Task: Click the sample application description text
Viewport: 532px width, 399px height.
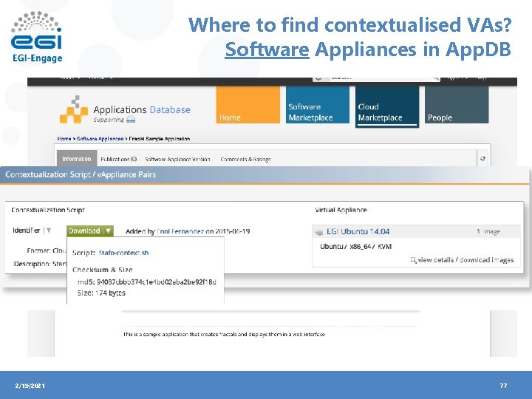Action: [x=225, y=334]
